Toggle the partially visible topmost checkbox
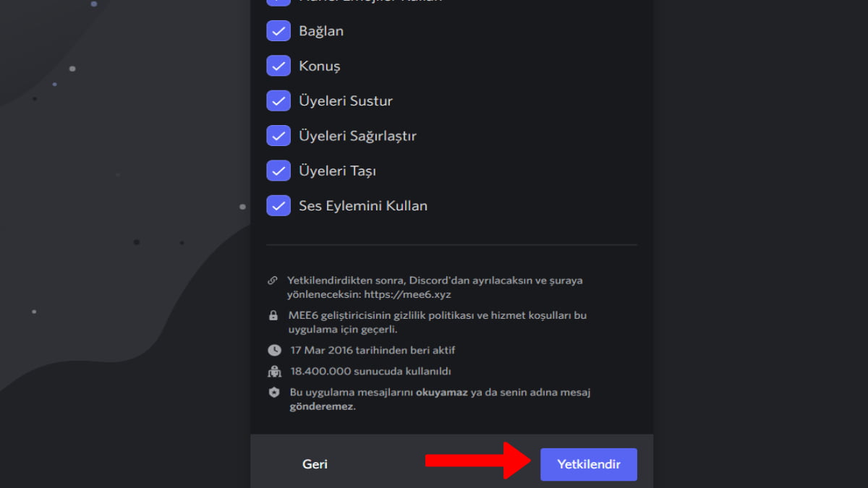Image resolution: width=868 pixels, height=488 pixels. pyautogui.click(x=278, y=2)
